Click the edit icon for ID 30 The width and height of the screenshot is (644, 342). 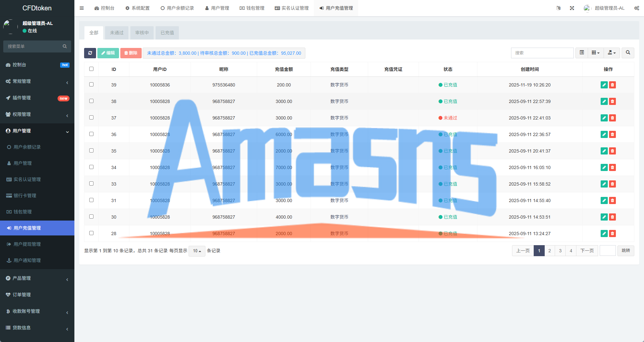tap(604, 217)
